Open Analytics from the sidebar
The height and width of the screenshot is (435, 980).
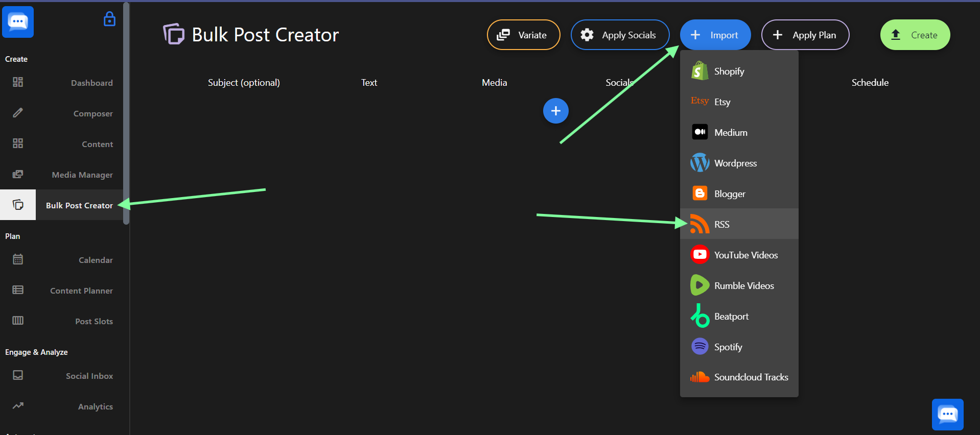click(x=61, y=406)
